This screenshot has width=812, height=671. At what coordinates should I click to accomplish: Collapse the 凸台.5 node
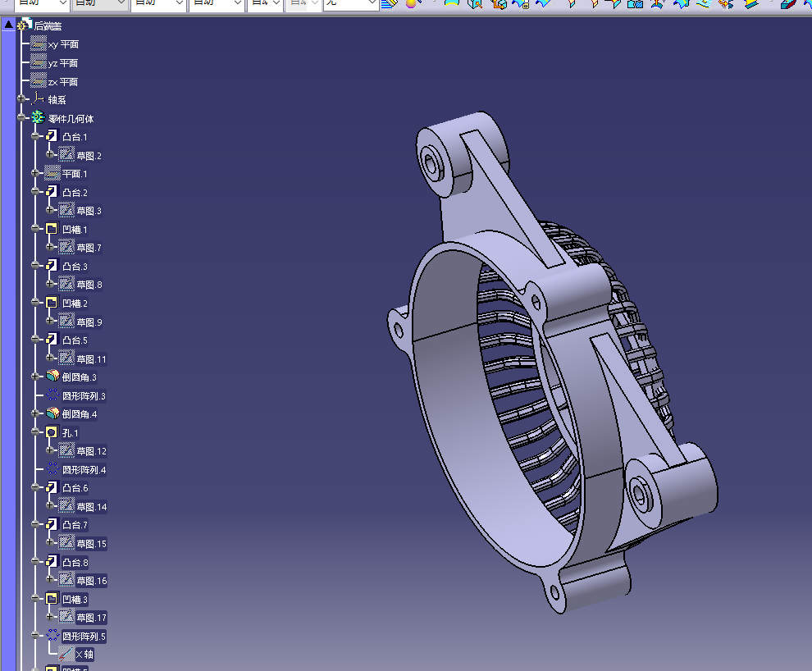[x=35, y=339]
